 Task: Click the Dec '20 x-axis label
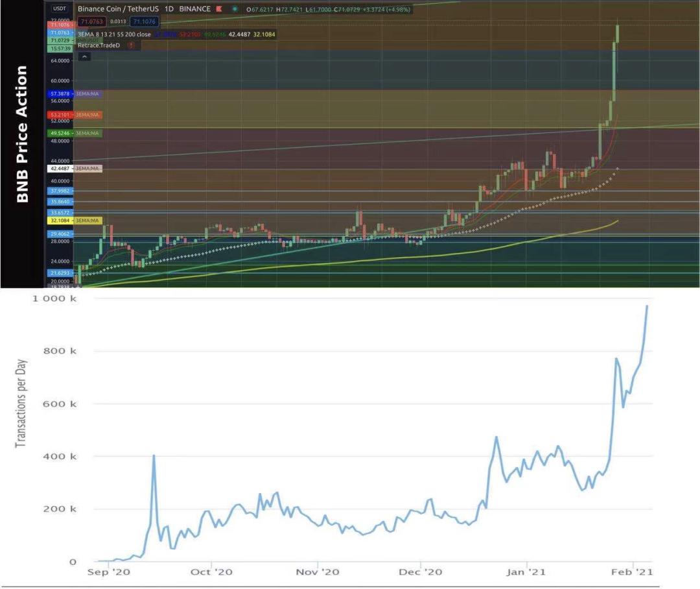tap(420, 572)
